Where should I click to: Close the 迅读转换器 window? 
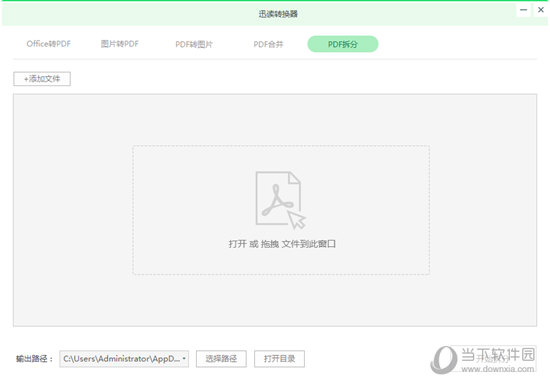click(x=541, y=10)
